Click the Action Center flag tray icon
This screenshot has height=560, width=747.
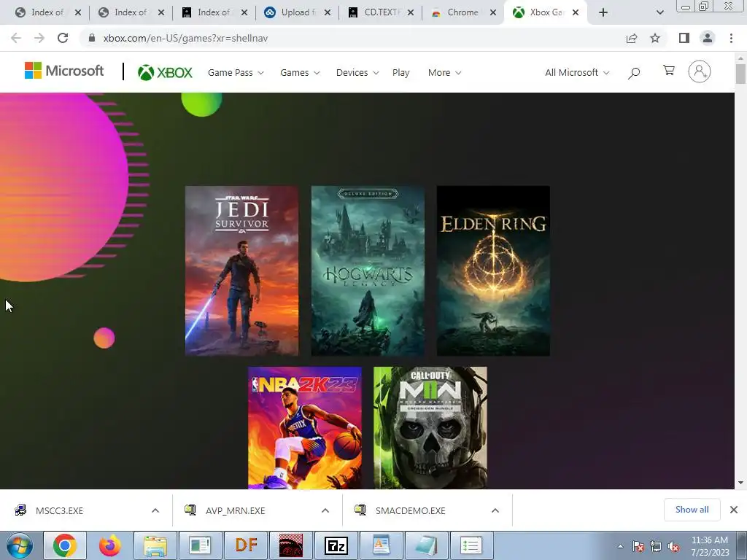tap(638, 547)
